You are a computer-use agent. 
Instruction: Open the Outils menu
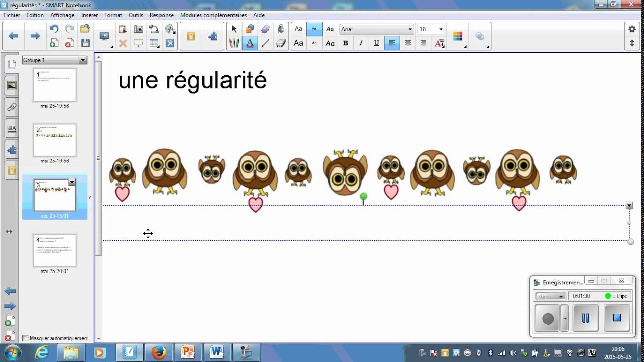(136, 15)
